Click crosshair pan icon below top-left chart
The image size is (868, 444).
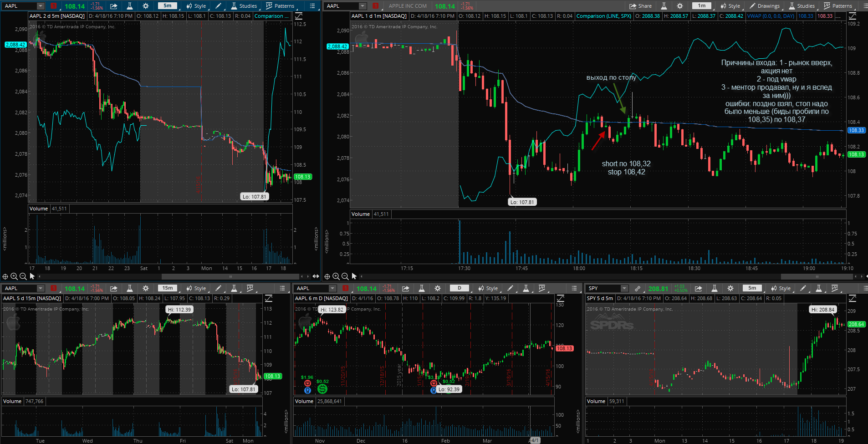click(5, 276)
